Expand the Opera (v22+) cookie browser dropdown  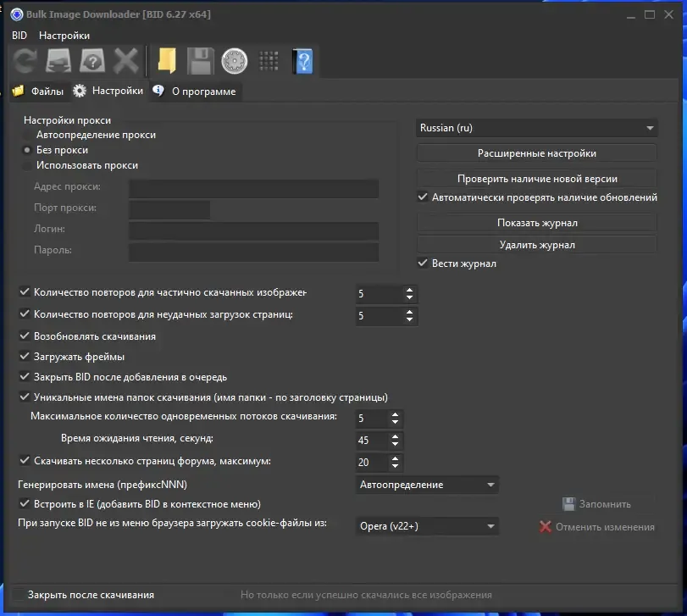tap(427, 525)
